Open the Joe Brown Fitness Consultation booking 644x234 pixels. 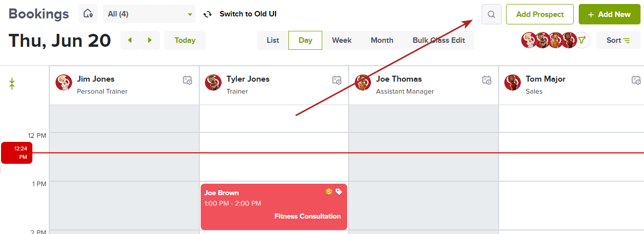point(273,207)
